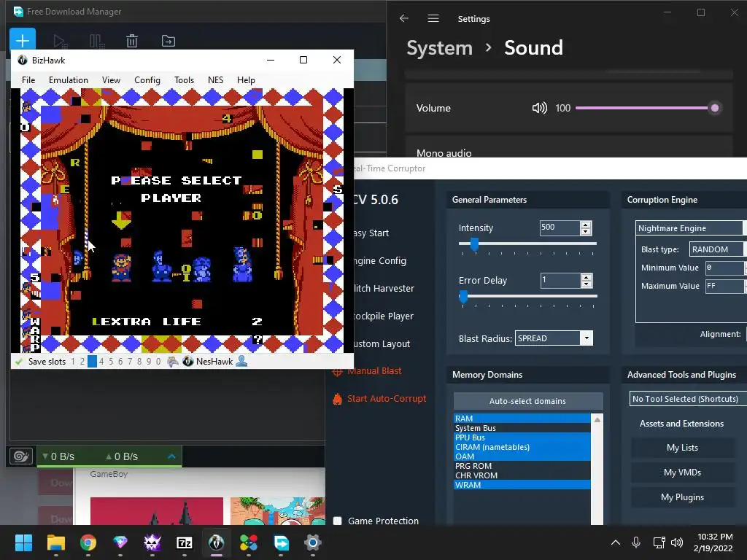Click the green checkmark in BizHawk status bar

click(x=19, y=362)
